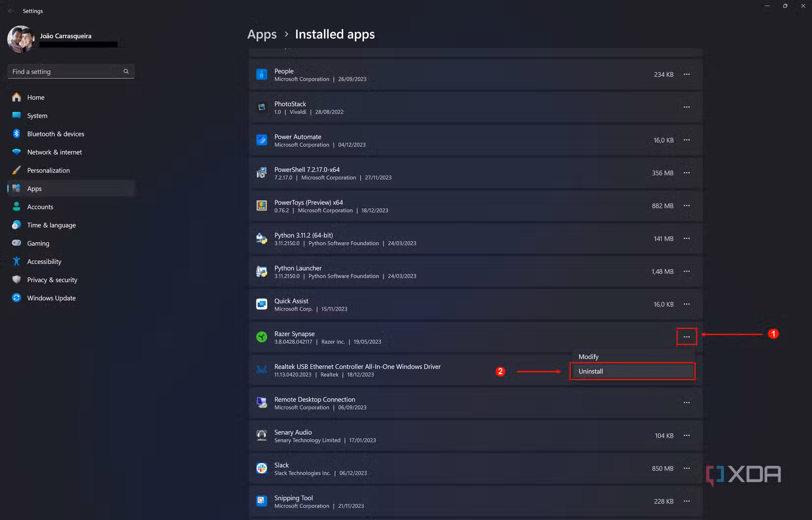The width and height of the screenshot is (812, 520).
Task: Click the Razer Synapse green app icon
Action: click(x=261, y=337)
